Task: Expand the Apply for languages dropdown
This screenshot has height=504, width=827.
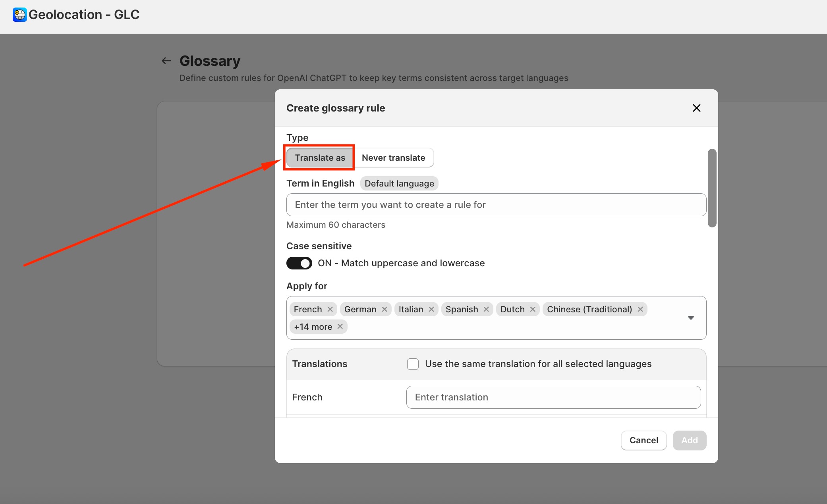Action: tap(691, 317)
